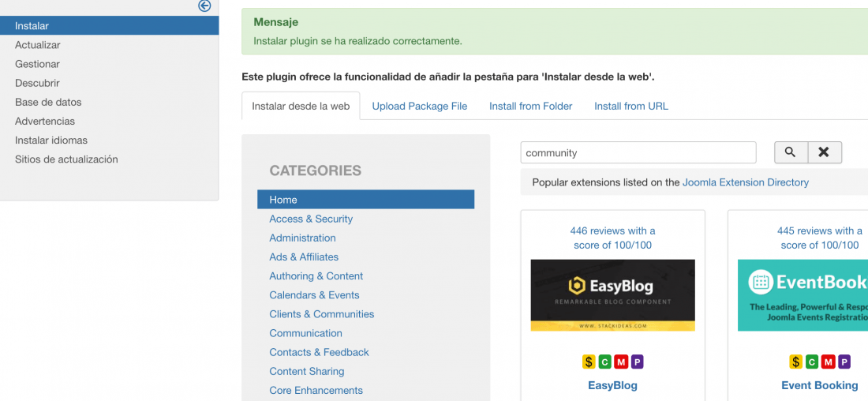Open the 446 reviews score link

613,238
